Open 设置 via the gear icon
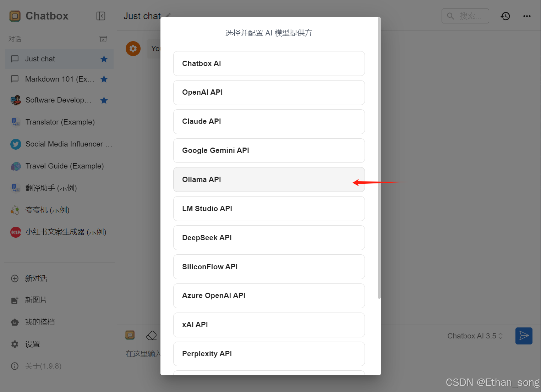The height and width of the screenshot is (392, 541). tap(15, 344)
